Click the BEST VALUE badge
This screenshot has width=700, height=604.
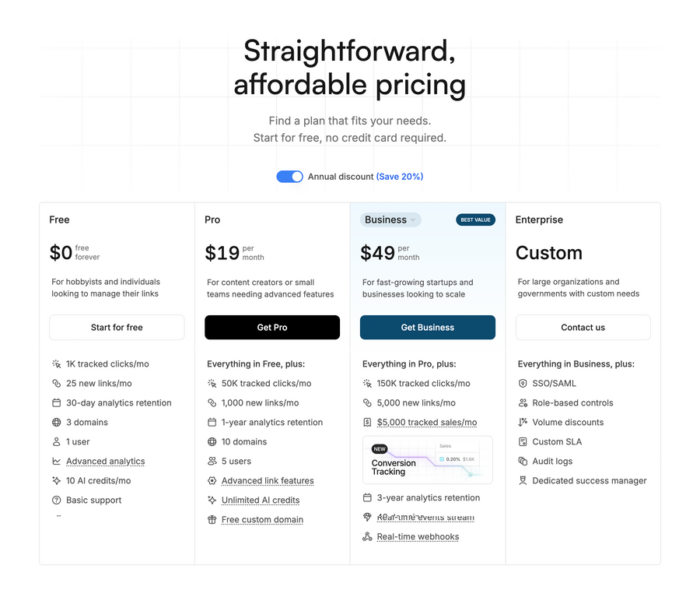(x=475, y=219)
